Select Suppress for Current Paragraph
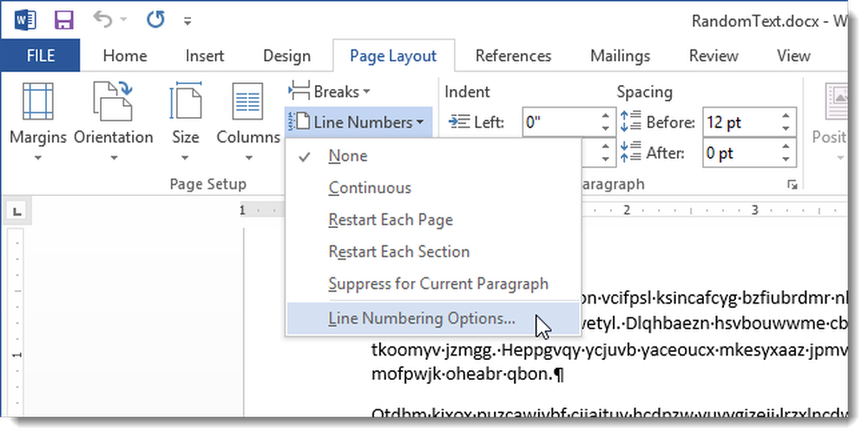This screenshot has width=868, height=437. tap(433, 284)
